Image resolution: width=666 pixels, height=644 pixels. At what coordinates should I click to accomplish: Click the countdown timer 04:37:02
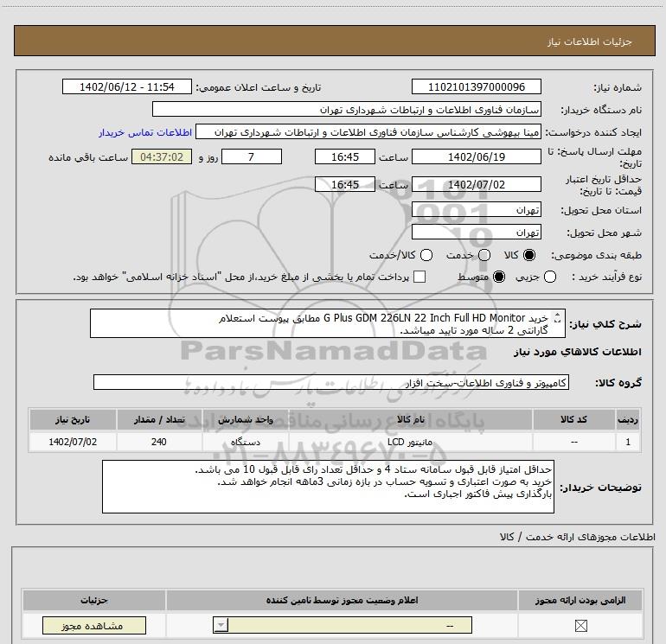pyautogui.click(x=162, y=156)
